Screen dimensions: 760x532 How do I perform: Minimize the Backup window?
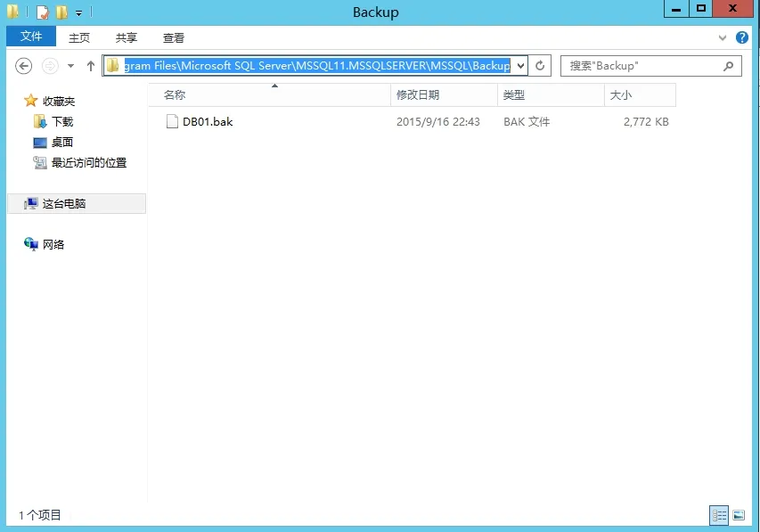tap(676, 9)
